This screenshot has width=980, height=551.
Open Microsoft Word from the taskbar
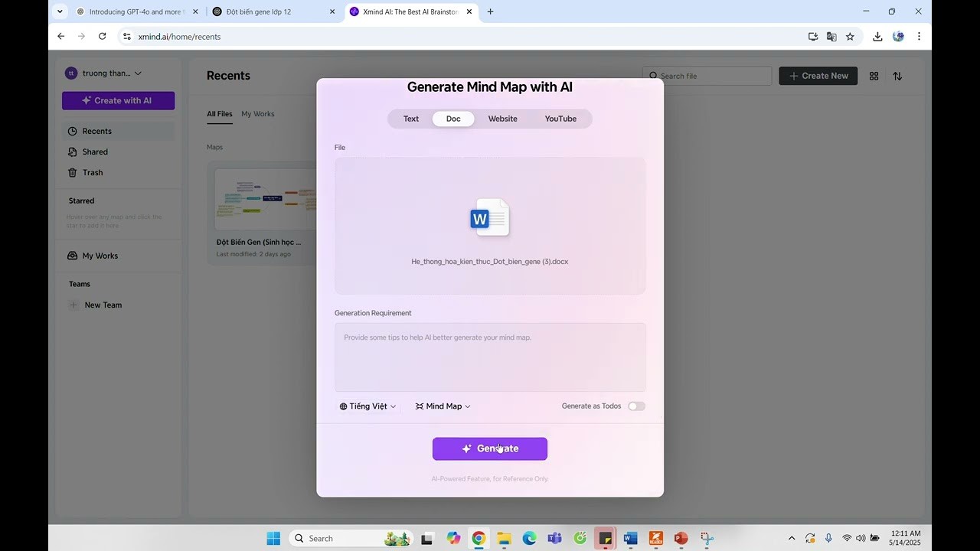click(x=630, y=538)
